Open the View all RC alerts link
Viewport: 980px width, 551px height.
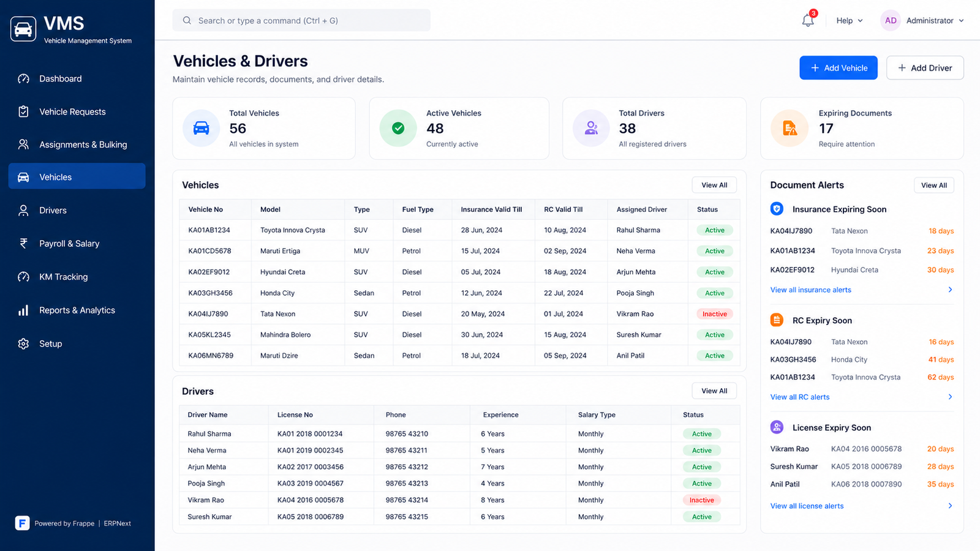pos(800,397)
